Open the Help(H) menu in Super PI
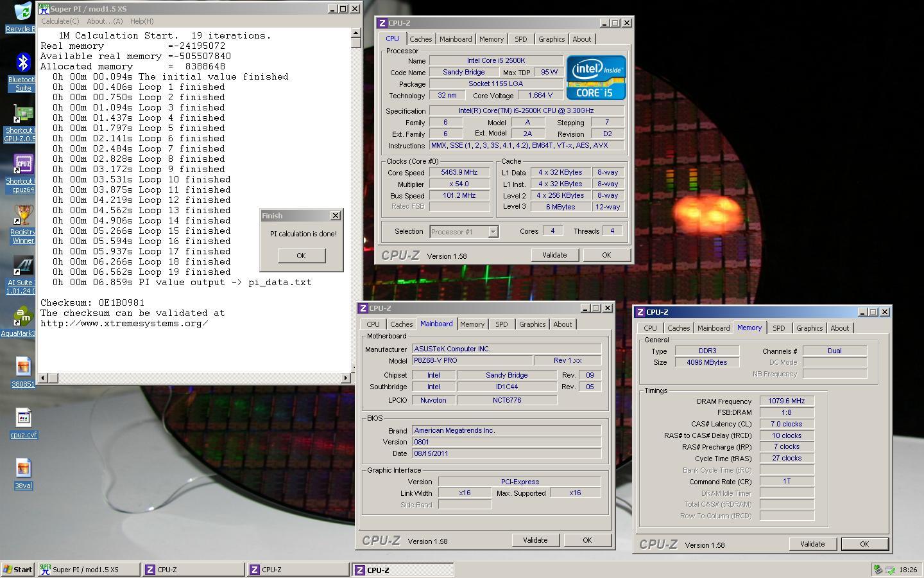Screen dimensions: 924x578 (142, 21)
